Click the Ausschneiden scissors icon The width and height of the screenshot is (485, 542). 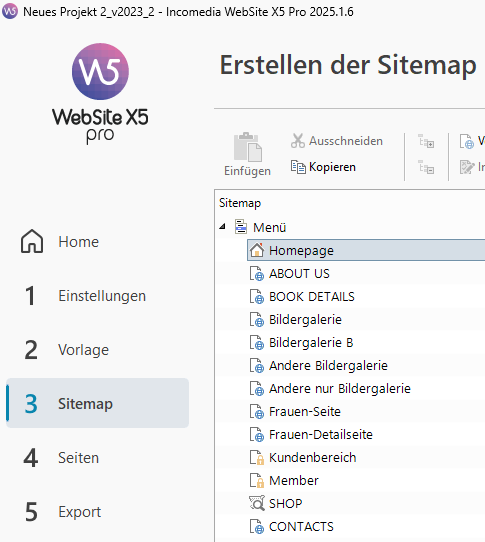tap(298, 141)
